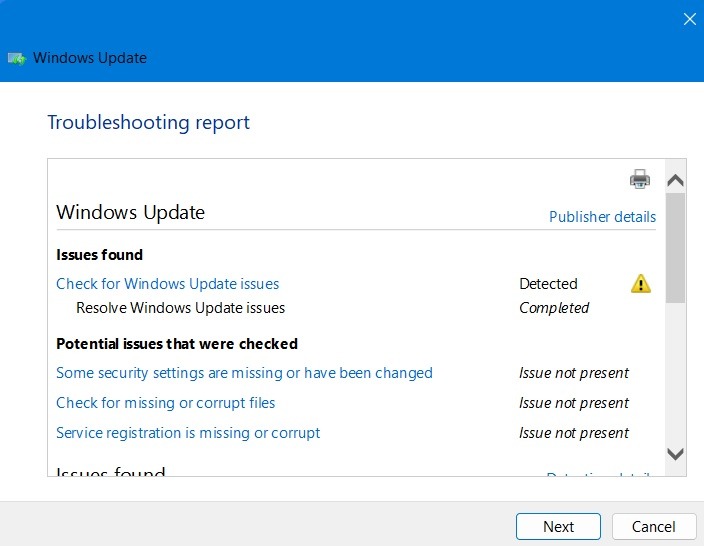
Task: Click the Detected status text
Action: tap(548, 284)
